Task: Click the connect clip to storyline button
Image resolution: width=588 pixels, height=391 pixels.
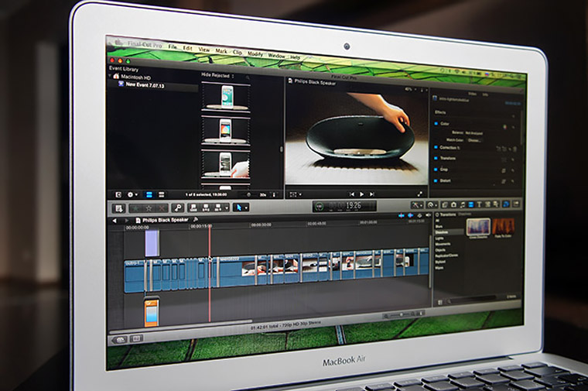Action: pyautogui.click(x=193, y=208)
